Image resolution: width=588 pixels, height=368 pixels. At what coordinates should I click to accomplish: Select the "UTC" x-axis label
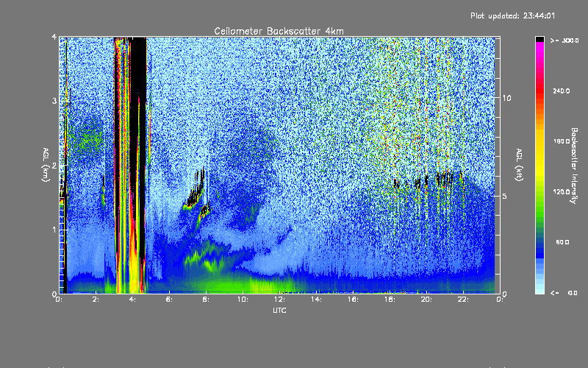[279, 311]
